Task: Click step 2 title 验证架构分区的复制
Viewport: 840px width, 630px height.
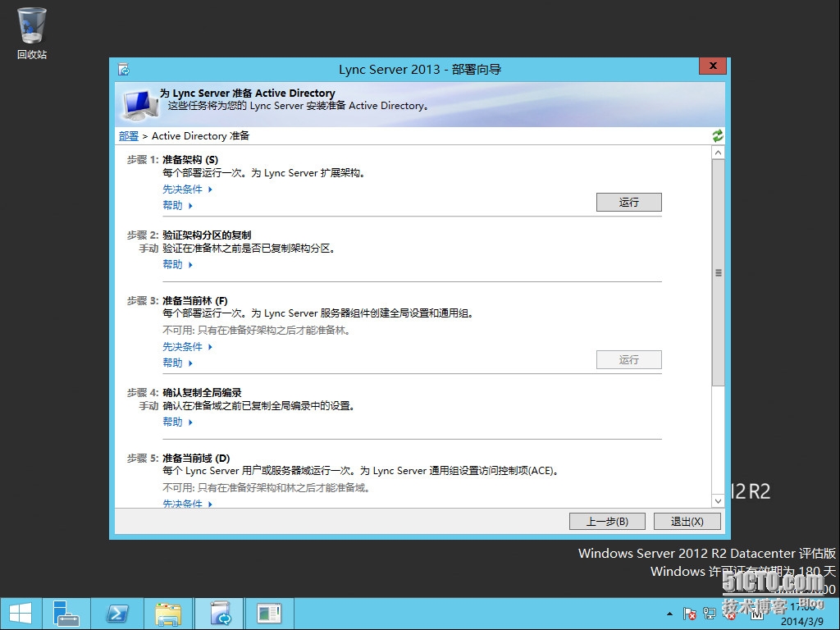Action: coord(207,235)
